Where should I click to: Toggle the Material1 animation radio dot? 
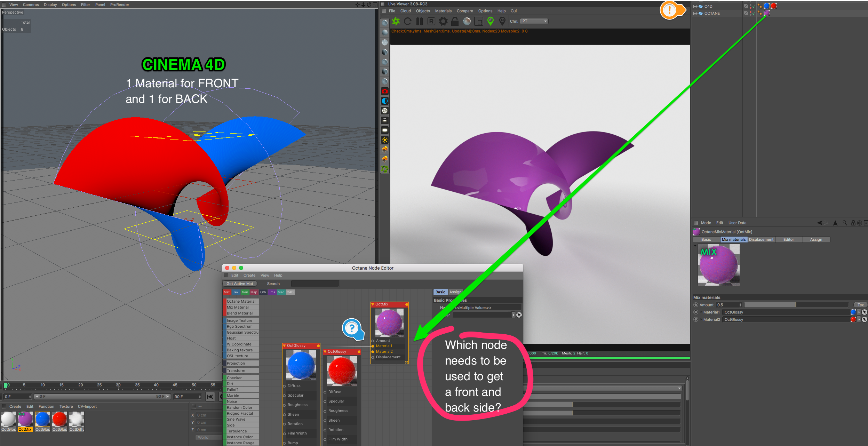[696, 312]
